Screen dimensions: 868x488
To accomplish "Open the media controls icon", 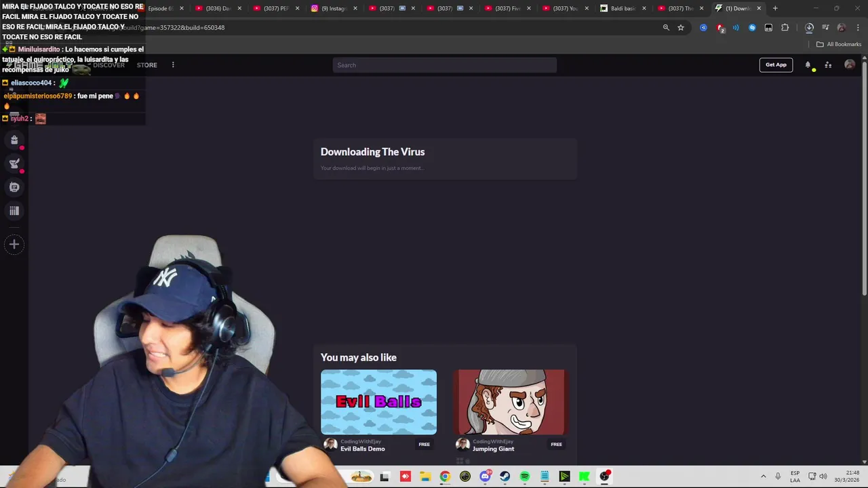I will (825, 28).
